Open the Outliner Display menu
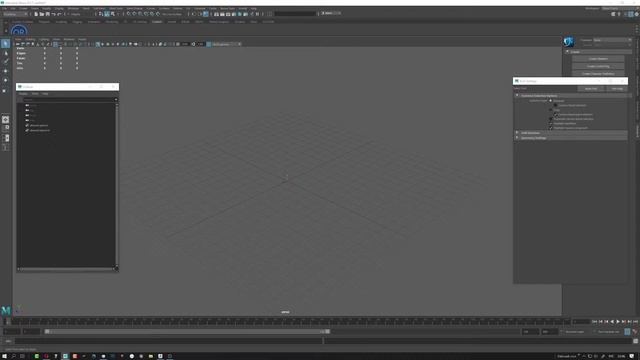Image resolution: width=640 pixels, height=360 pixels. click(x=23, y=94)
